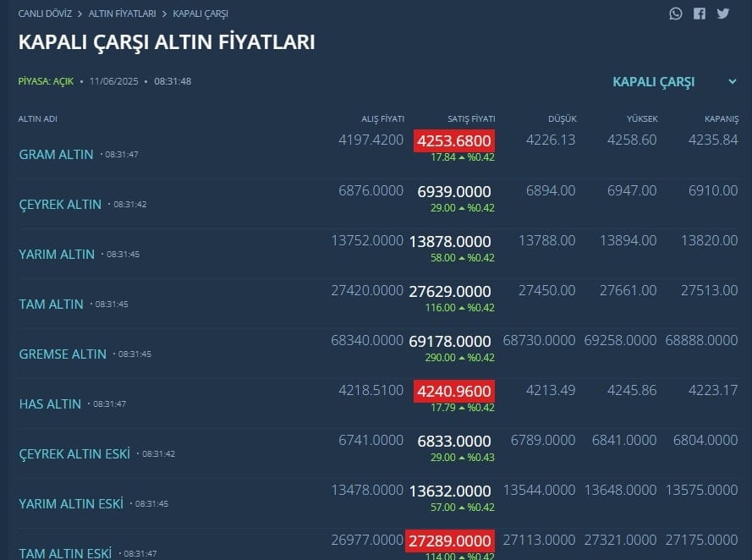
Task: Click the highlighted 4253.6800 gram sale price
Action: [x=454, y=141]
